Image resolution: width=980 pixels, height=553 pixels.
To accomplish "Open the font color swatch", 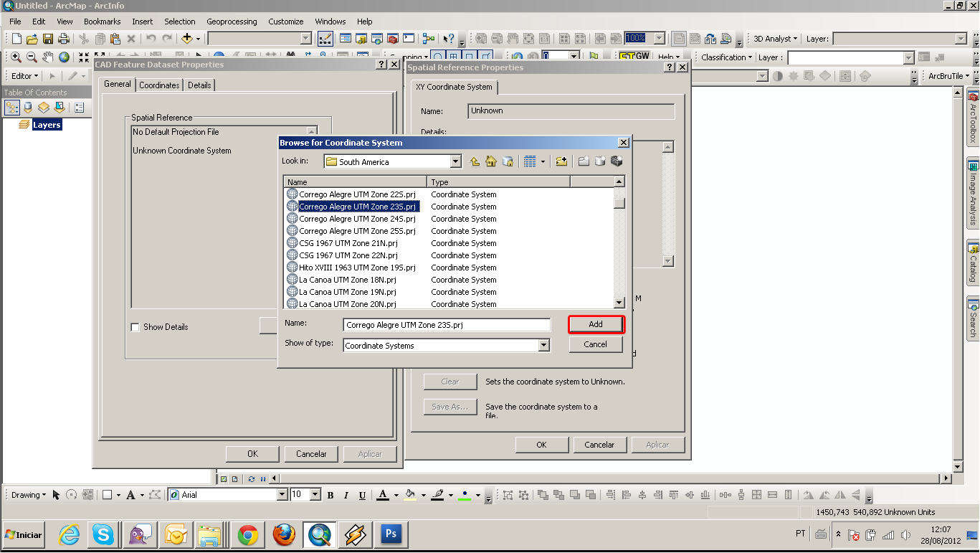I will coord(382,495).
